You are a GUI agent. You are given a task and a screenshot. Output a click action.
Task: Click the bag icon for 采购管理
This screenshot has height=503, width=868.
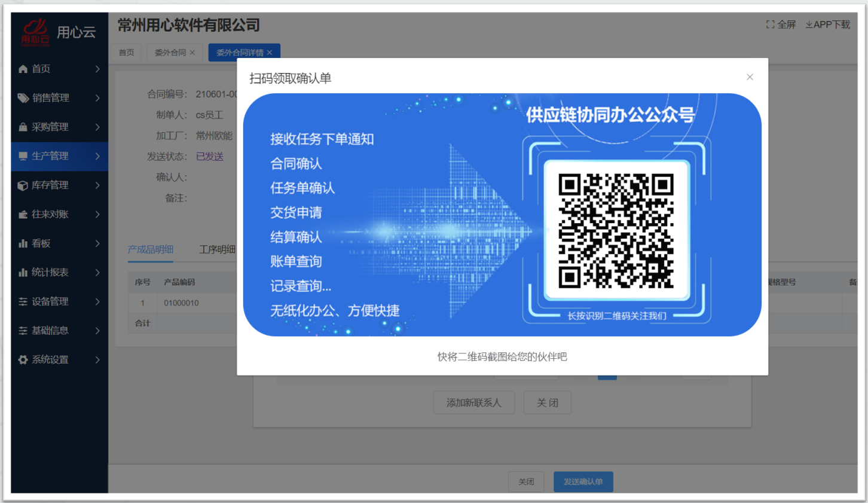coord(23,127)
